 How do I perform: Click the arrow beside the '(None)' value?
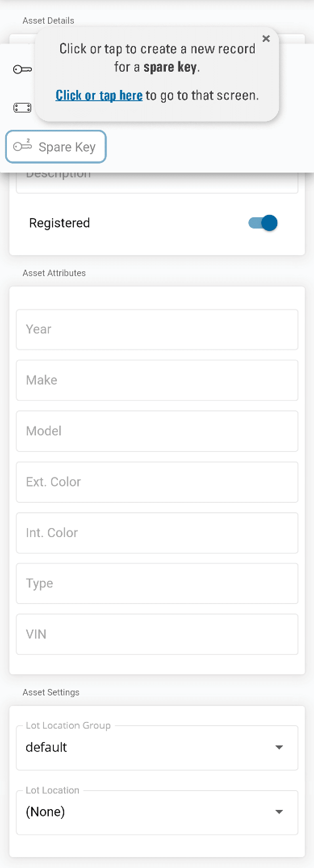279,812
